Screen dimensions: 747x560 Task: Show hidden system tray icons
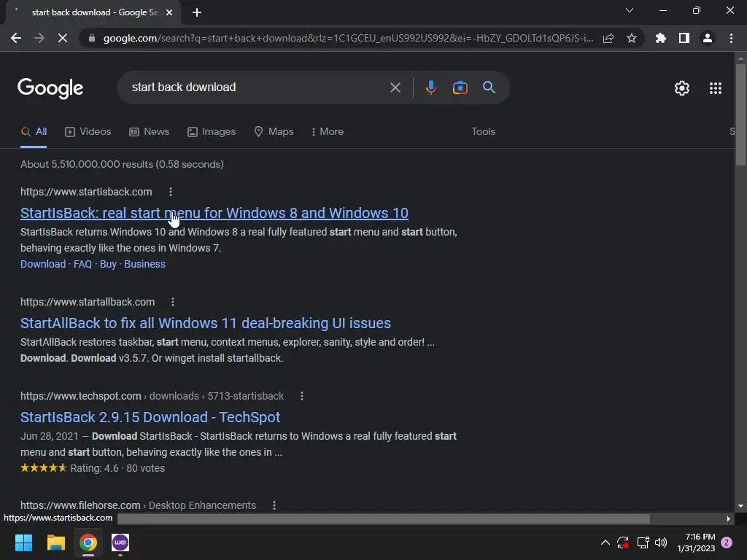tap(605, 542)
